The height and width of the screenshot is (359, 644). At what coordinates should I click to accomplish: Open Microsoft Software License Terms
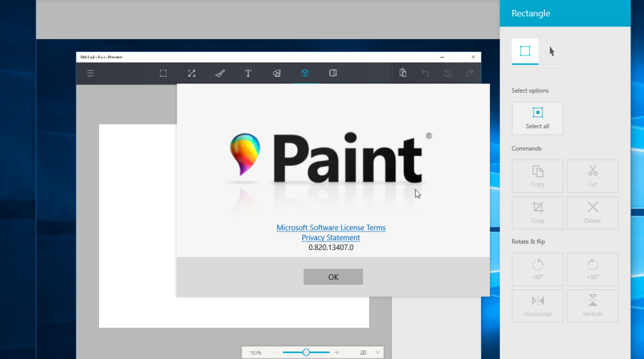[331, 227]
